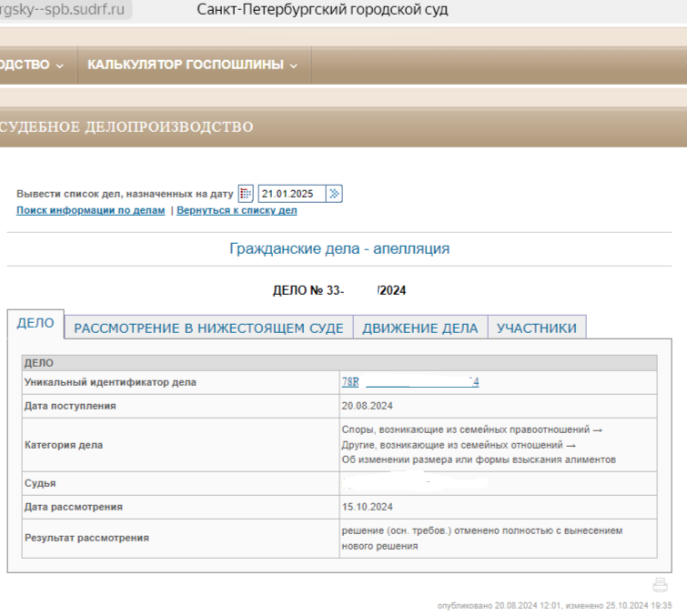687x616 pixels.
Task: Open the УЧАСТНИКИ tab
Action: [537, 328]
